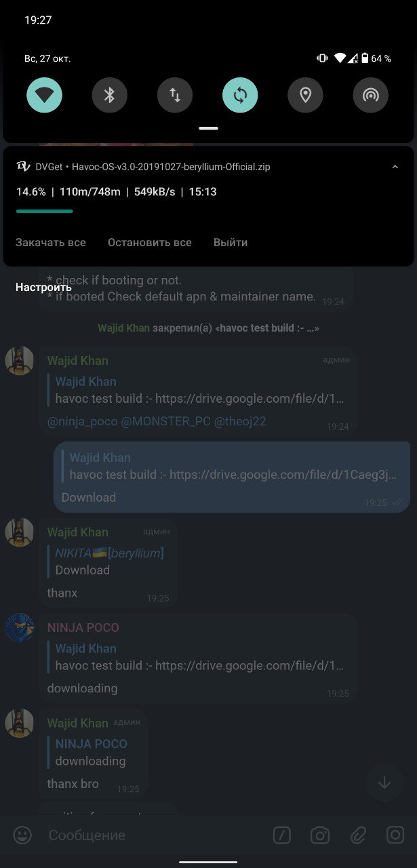Tap 'Закачать все' in the DVGet notification
This screenshot has height=868, width=417.
[x=51, y=242]
